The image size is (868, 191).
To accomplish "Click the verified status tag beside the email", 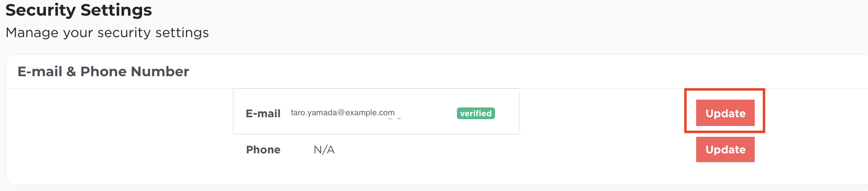I will click(476, 113).
